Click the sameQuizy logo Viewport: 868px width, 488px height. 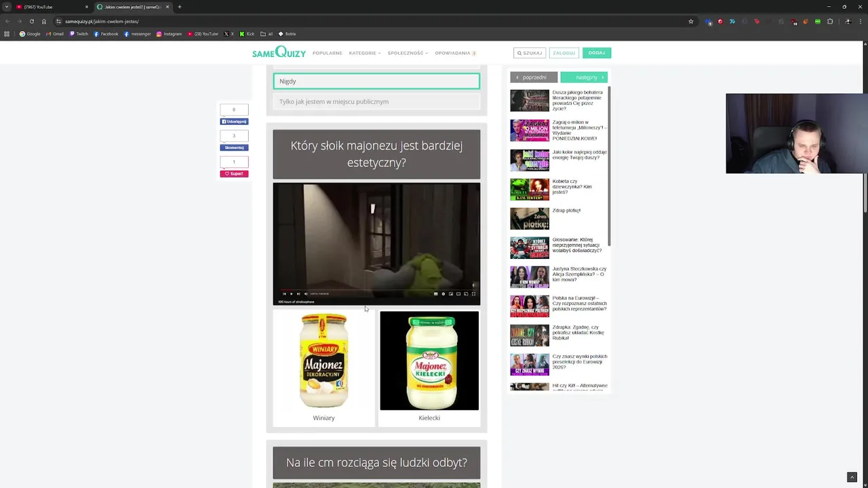coord(279,52)
